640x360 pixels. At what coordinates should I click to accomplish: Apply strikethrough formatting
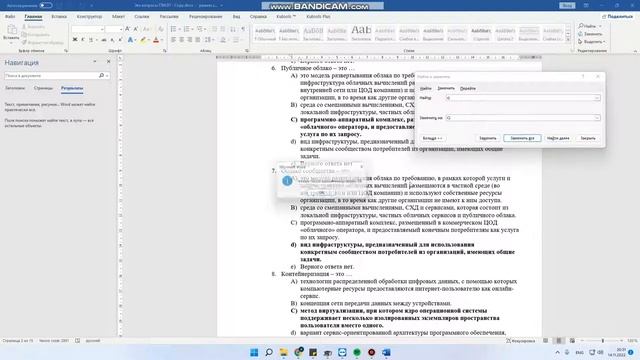[104, 40]
